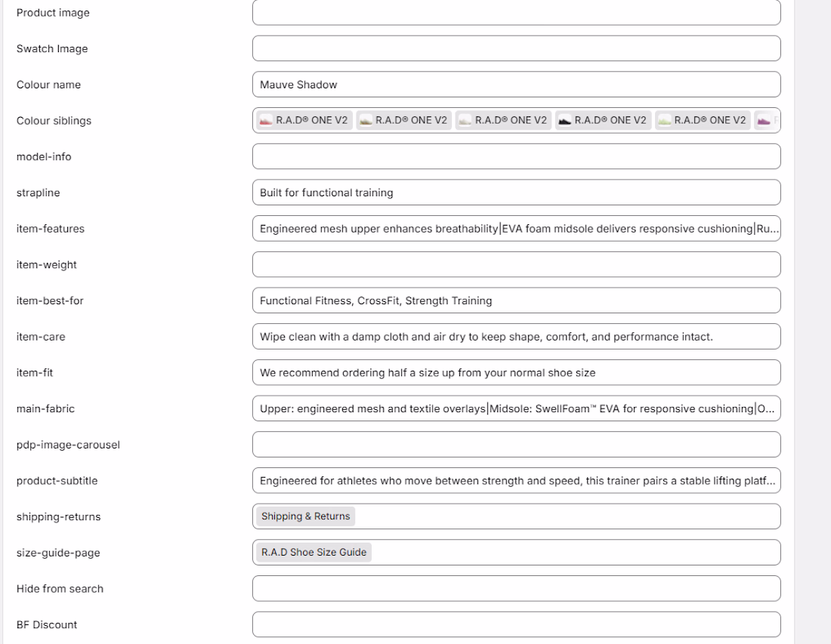The width and height of the screenshot is (831, 644).
Task: Click the item-best-for field 'Functional Fitness, CrossFit'
Action: 516,300
